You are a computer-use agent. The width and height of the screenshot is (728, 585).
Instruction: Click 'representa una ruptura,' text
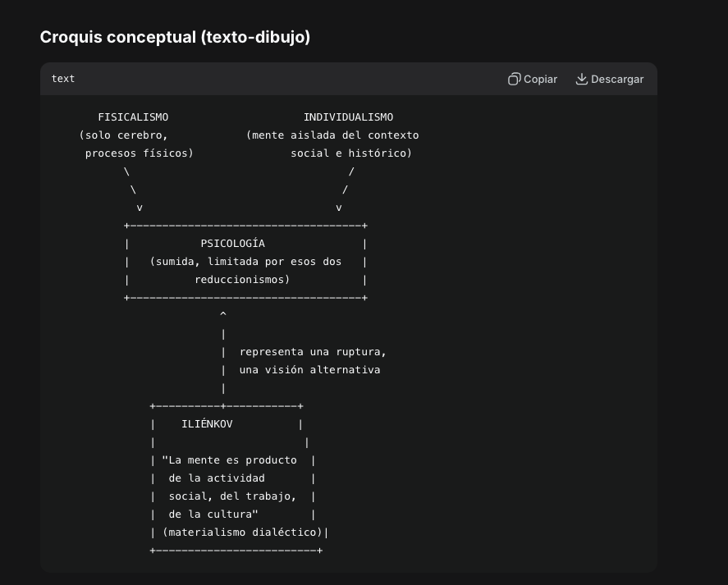click(x=313, y=352)
